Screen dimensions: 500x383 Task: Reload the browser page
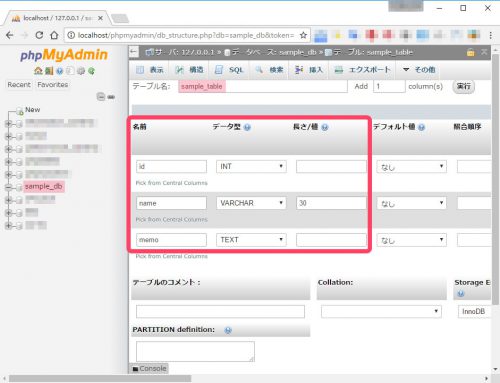point(39,35)
